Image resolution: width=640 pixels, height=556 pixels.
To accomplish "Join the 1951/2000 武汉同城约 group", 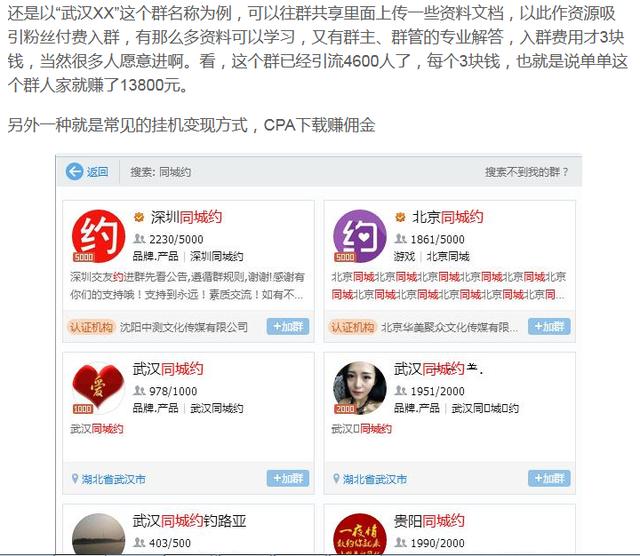I will pos(549,478).
